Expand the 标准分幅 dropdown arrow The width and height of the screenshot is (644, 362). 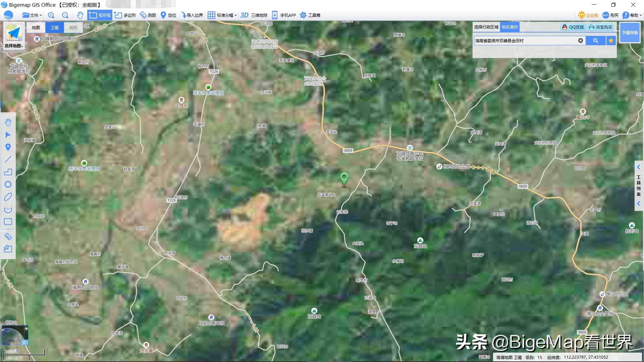click(x=235, y=15)
